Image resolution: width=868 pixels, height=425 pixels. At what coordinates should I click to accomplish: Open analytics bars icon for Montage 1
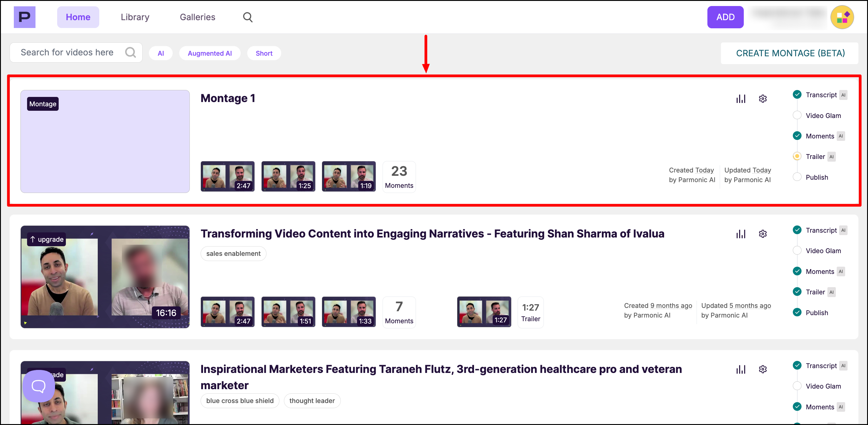(x=741, y=98)
